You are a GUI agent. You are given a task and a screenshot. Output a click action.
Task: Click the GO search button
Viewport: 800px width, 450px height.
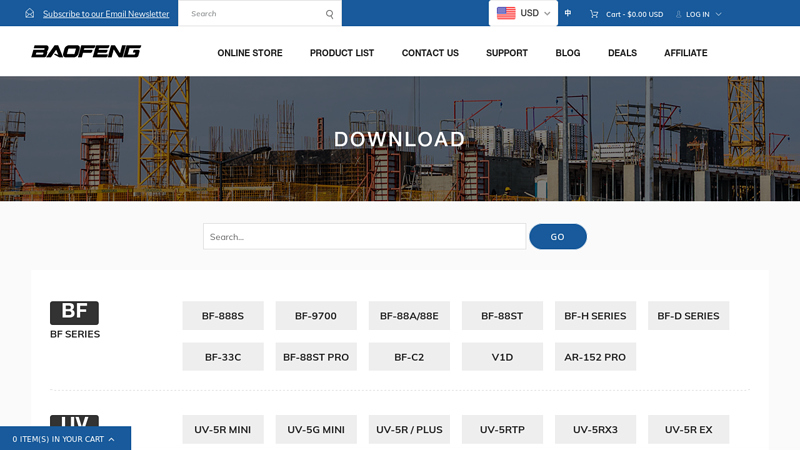[558, 237]
